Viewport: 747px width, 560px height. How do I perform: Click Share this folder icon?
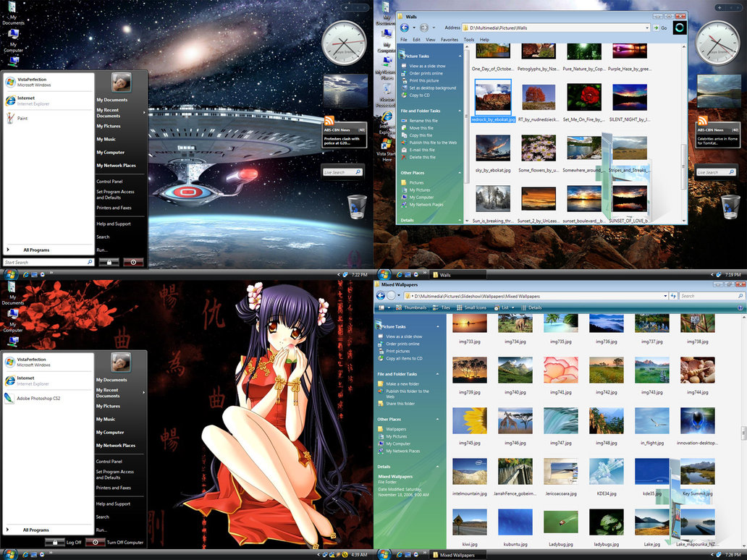tap(381, 403)
